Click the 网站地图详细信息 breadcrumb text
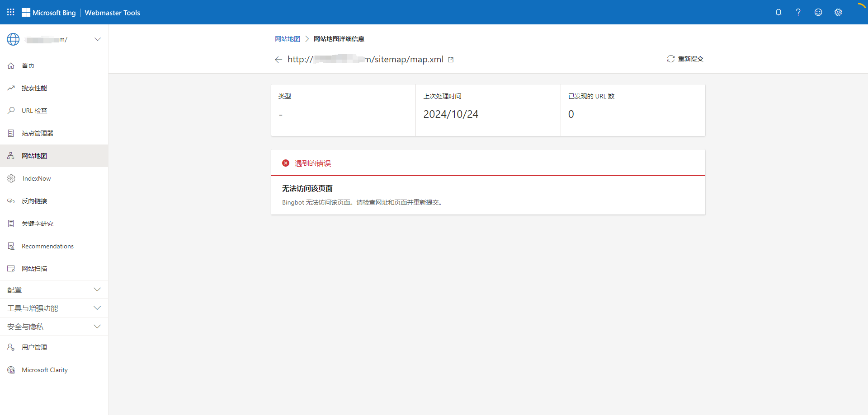This screenshot has height=415, width=868. click(x=339, y=39)
